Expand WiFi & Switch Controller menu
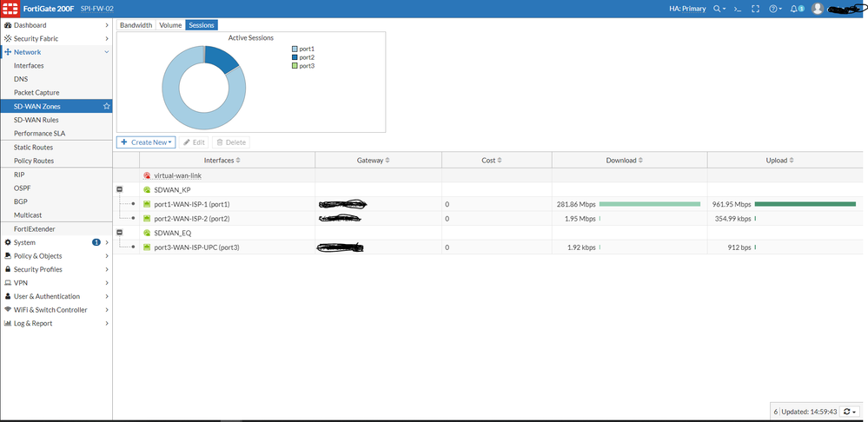Image resolution: width=868 pixels, height=422 pixels. [x=107, y=310]
